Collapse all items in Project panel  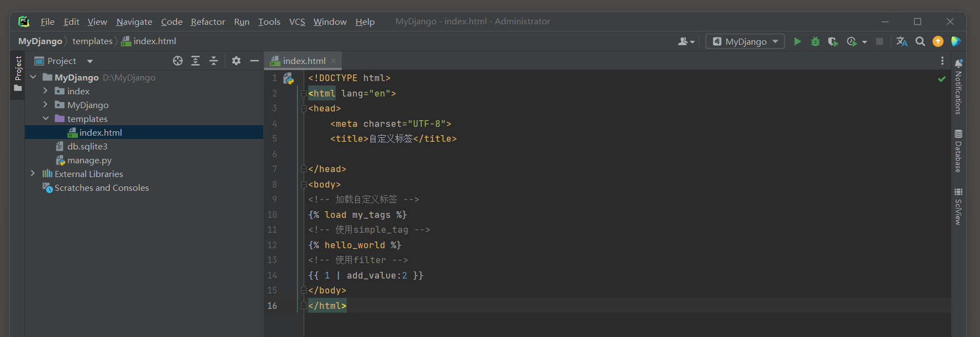tap(214, 61)
